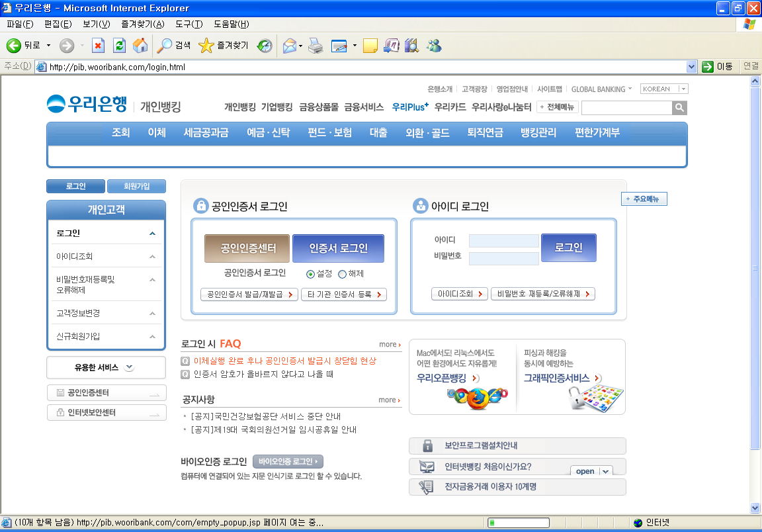Click the Forward navigation arrow icon
762x532 pixels.
(67, 46)
